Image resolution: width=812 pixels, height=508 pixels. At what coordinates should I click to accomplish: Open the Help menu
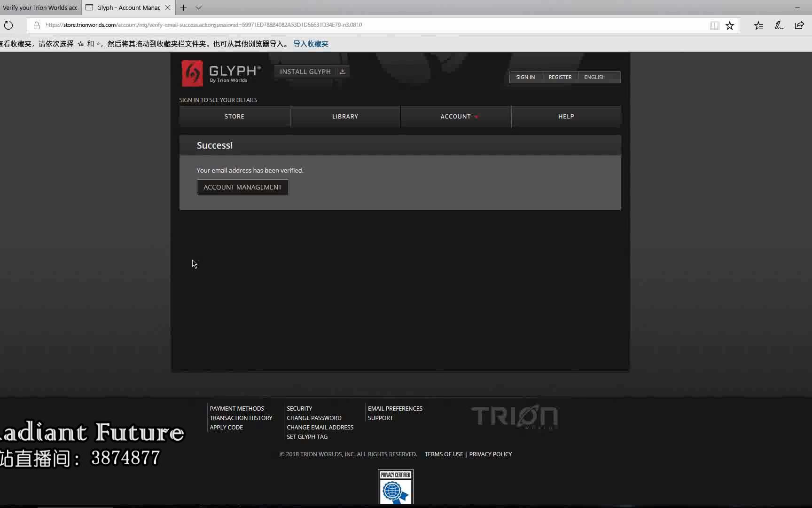566,117
